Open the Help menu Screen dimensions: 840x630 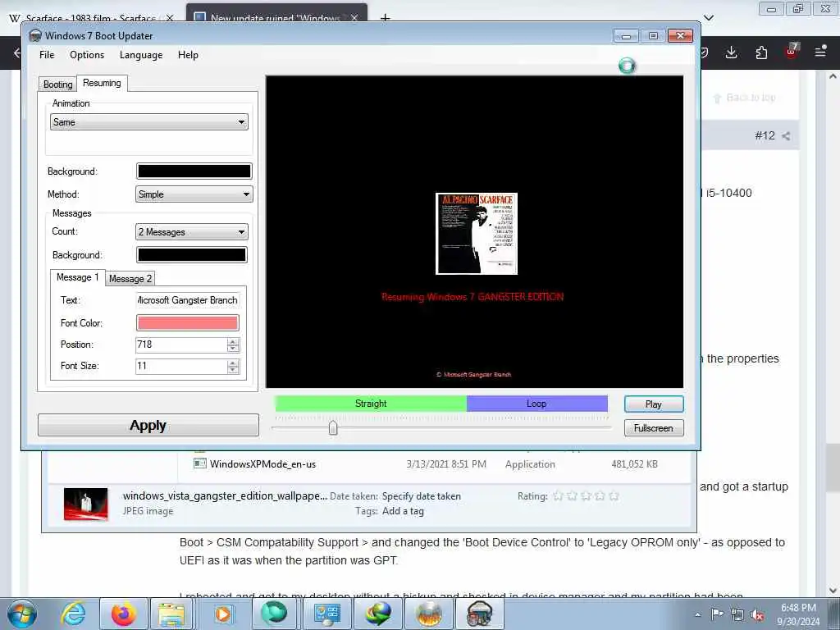(x=188, y=55)
